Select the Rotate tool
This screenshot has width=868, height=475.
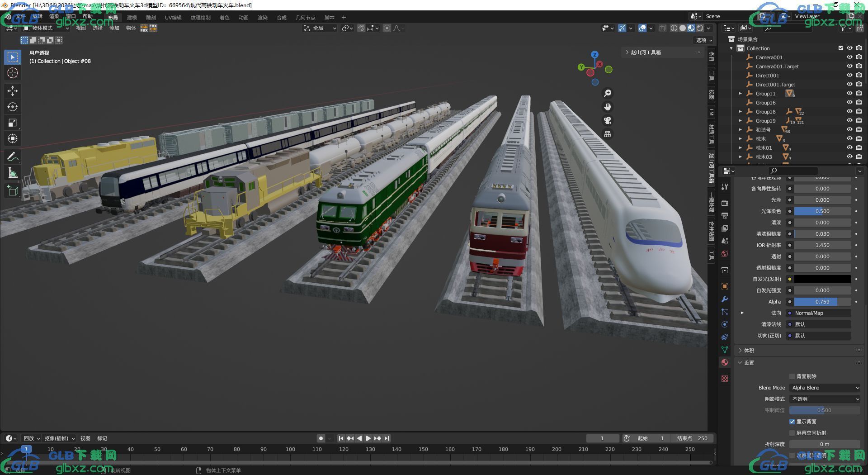click(x=13, y=107)
